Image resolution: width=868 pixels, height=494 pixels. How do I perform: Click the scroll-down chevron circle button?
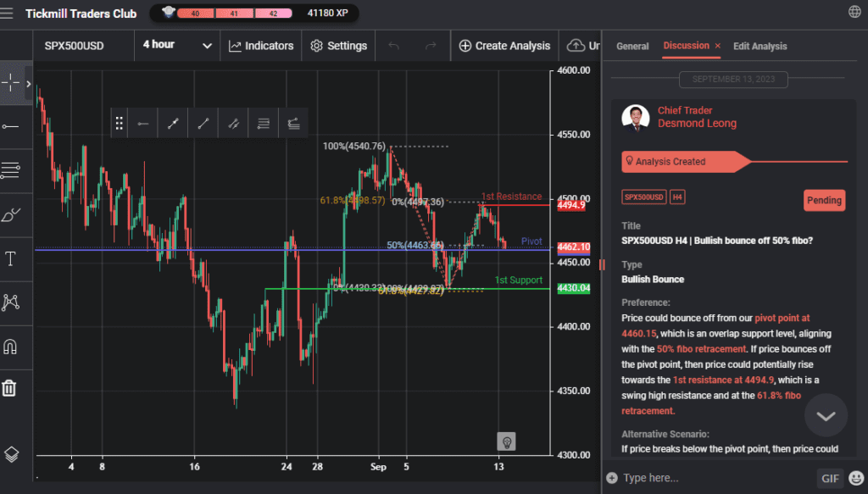coord(826,415)
